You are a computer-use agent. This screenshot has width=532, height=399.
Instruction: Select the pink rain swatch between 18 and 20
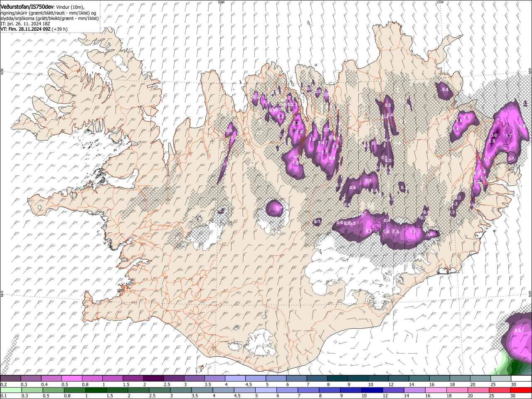[456, 390]
